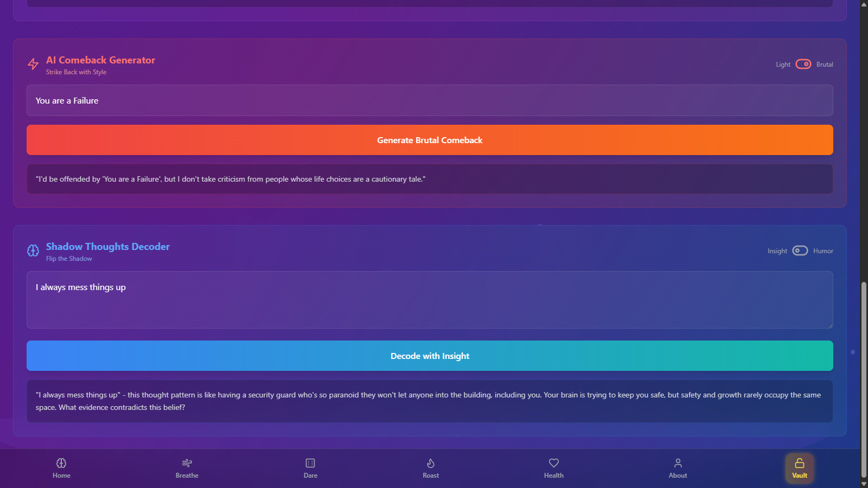The image size is (868, 488).
Task: Click the brain icon beside Shadow Thoughts Decoder
Action: pos(33,251)
